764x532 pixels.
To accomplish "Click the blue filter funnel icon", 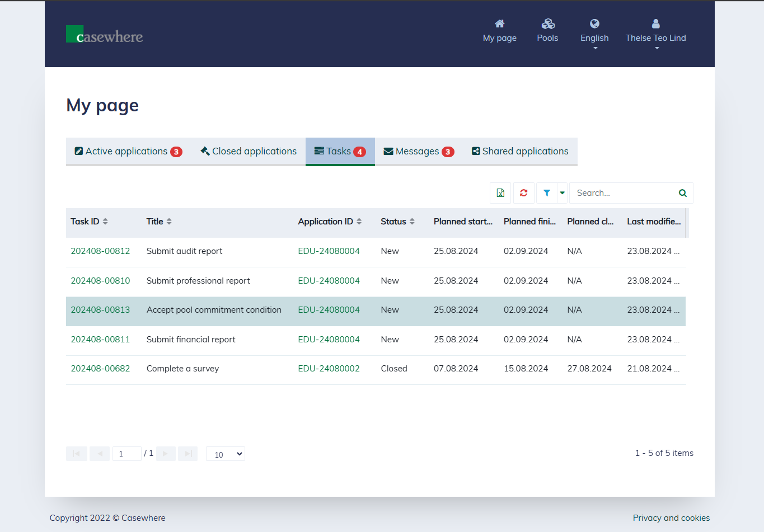I will (x=546, y=193).
